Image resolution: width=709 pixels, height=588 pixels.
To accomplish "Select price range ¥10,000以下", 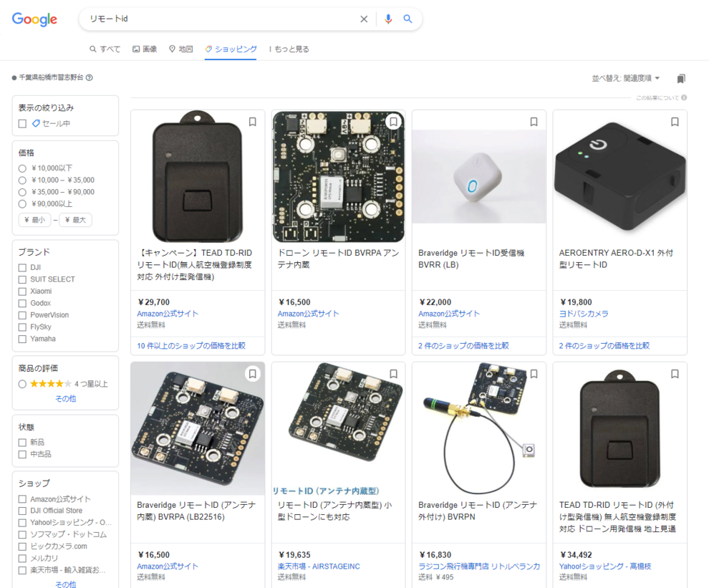I will pyautogui.click(x=22, y=168).
